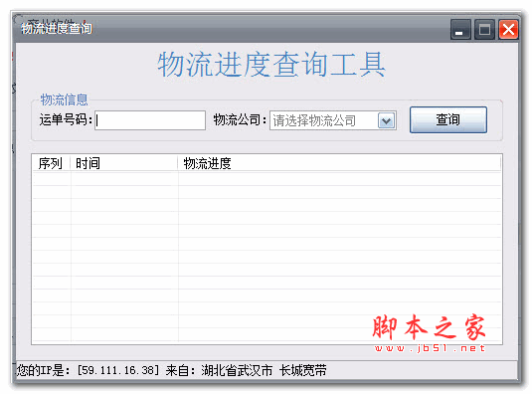The height and width of the screenshot is (394, 532).
Task: Close the 物流进度查询 window
Action: (x=508, y=30)
